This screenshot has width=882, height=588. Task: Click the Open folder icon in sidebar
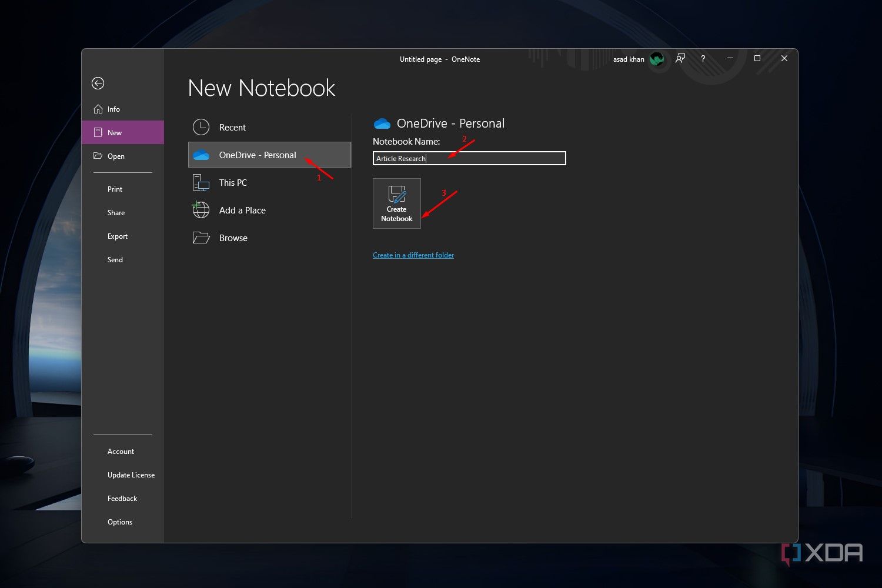click(98, 156)
